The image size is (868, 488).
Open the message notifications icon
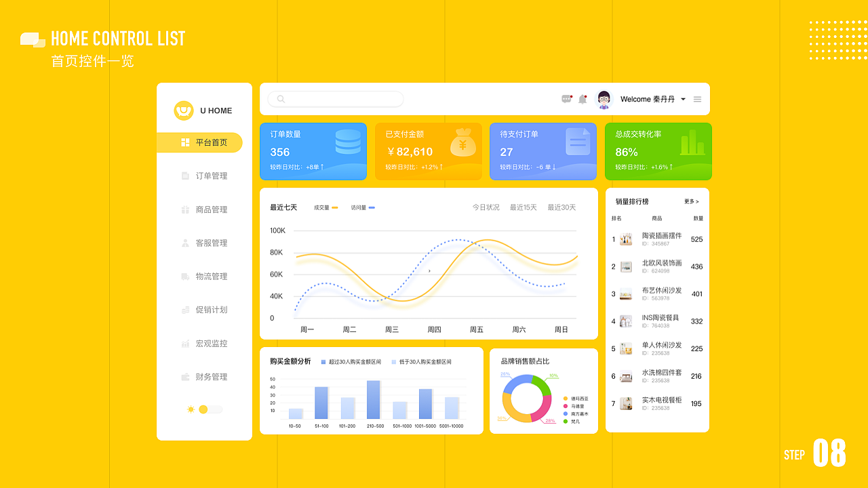(x=565, y=99)
